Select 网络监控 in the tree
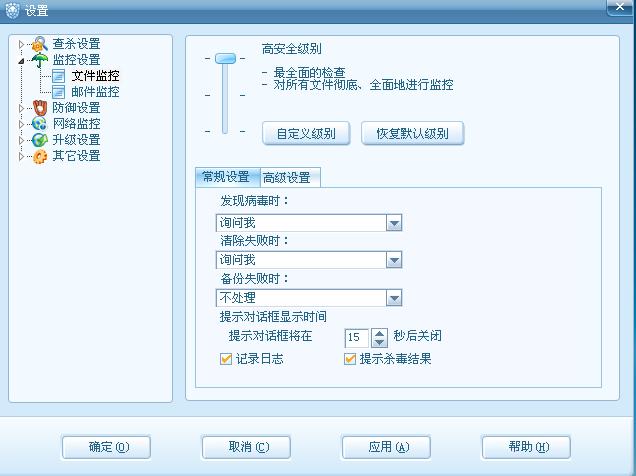The width and height of the screenshot is (636, 476). pos(77,124)
